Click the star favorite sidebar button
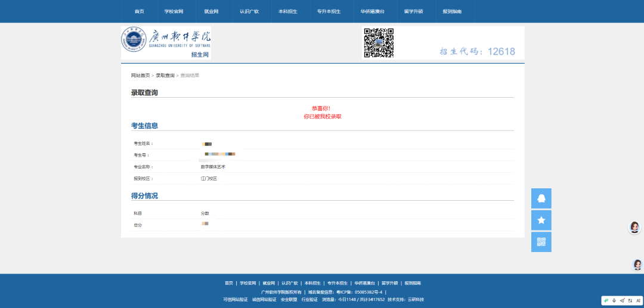The image size is (644, 308). tap(541, 220)
